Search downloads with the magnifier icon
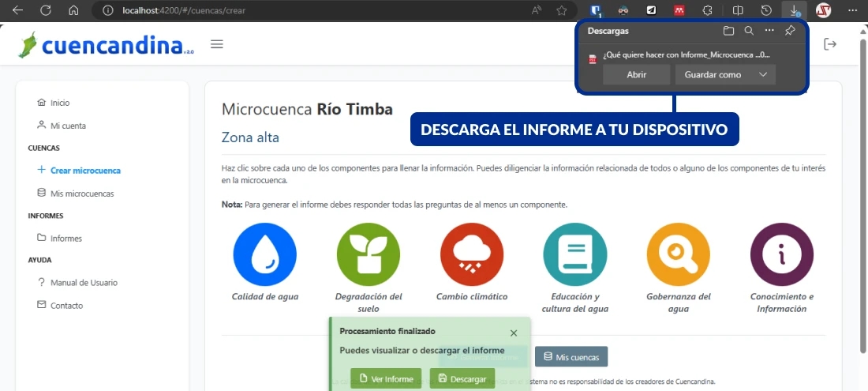The width and height of the screenshot is (868, 391). coord(749,31)
